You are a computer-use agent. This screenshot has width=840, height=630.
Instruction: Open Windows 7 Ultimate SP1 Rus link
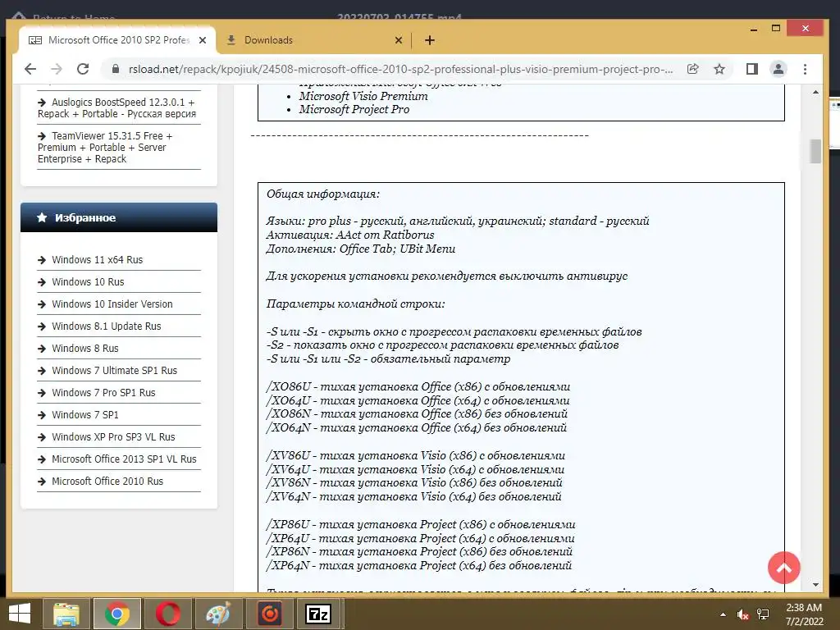[114, 370]
